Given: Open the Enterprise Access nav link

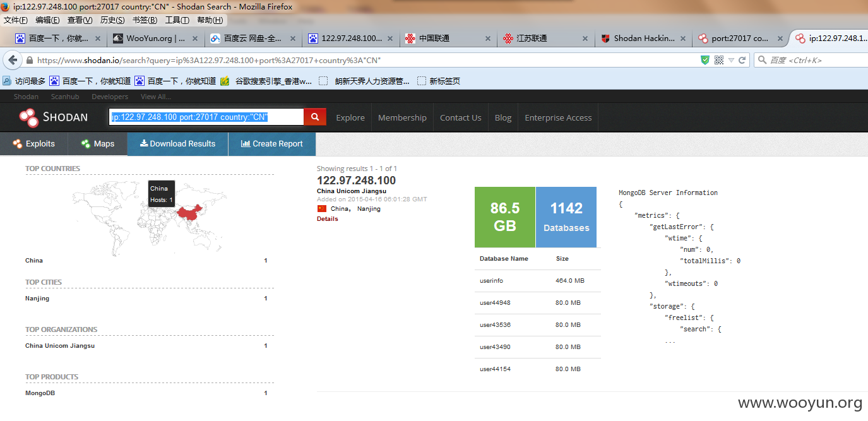Looking at the screenshot, I should pos(558,117).
